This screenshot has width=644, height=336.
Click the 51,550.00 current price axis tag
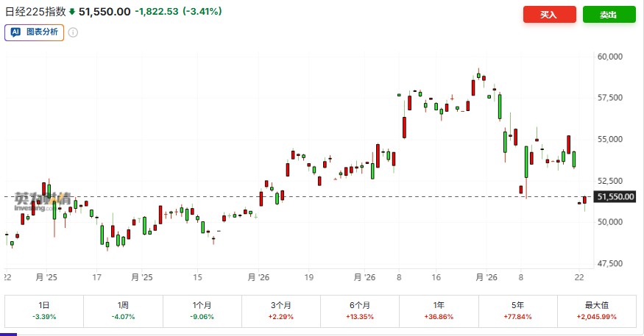(615, 197)
